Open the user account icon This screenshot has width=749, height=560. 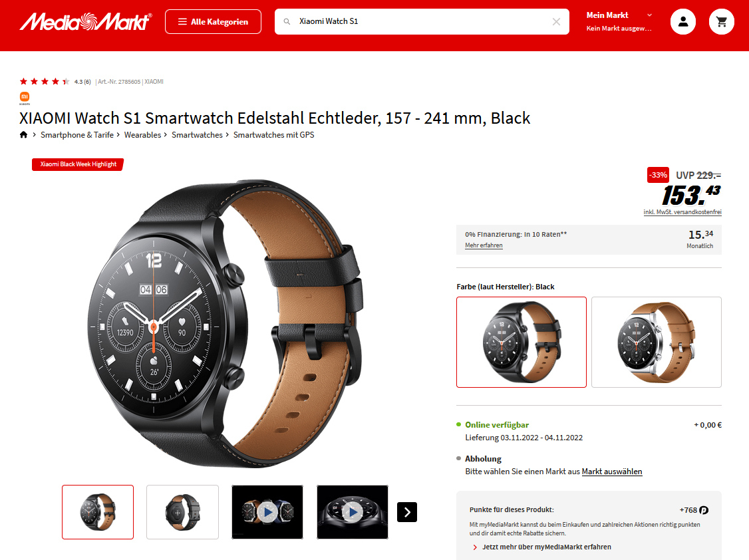683,21
